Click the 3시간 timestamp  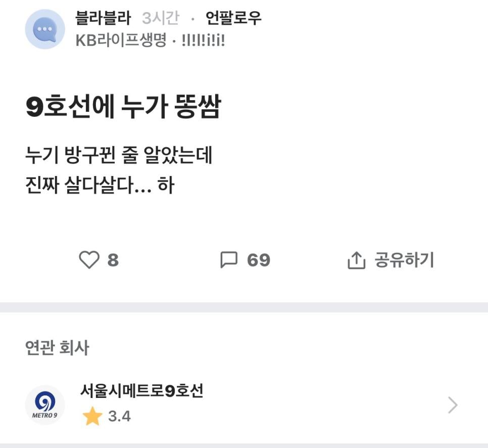161,19
